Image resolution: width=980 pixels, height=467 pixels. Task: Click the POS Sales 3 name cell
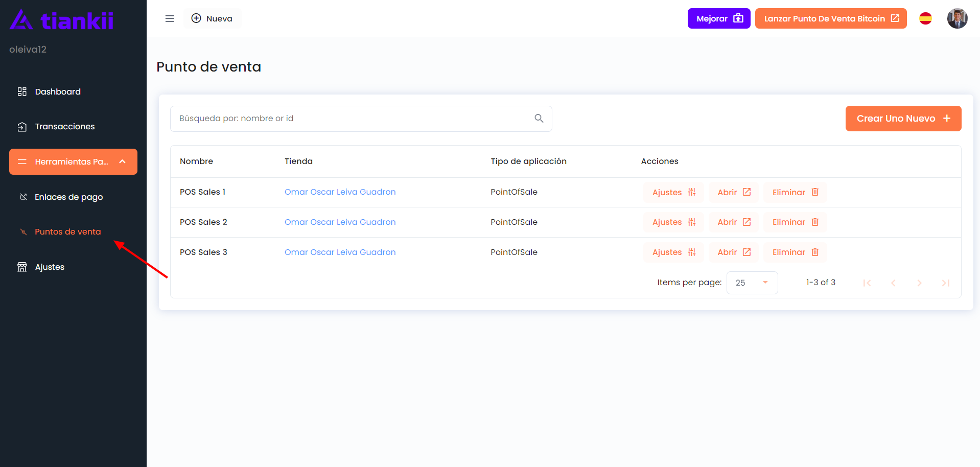click(203, 252)
